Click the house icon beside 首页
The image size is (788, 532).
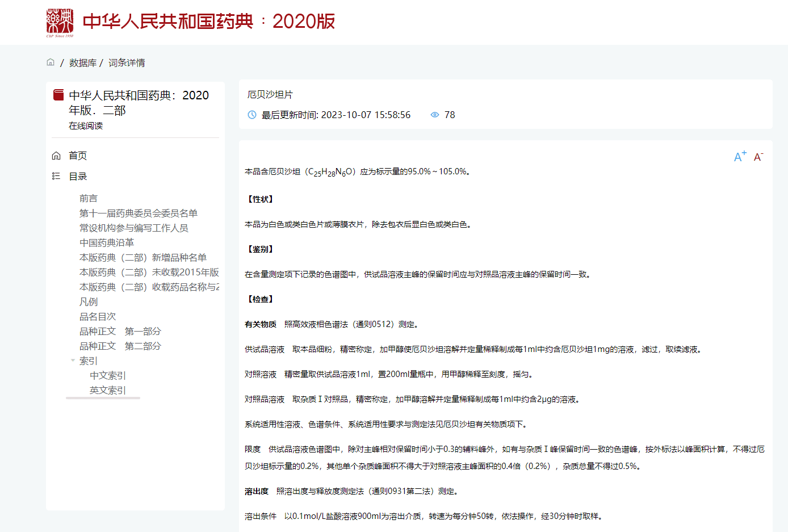(x=56, y=156)
